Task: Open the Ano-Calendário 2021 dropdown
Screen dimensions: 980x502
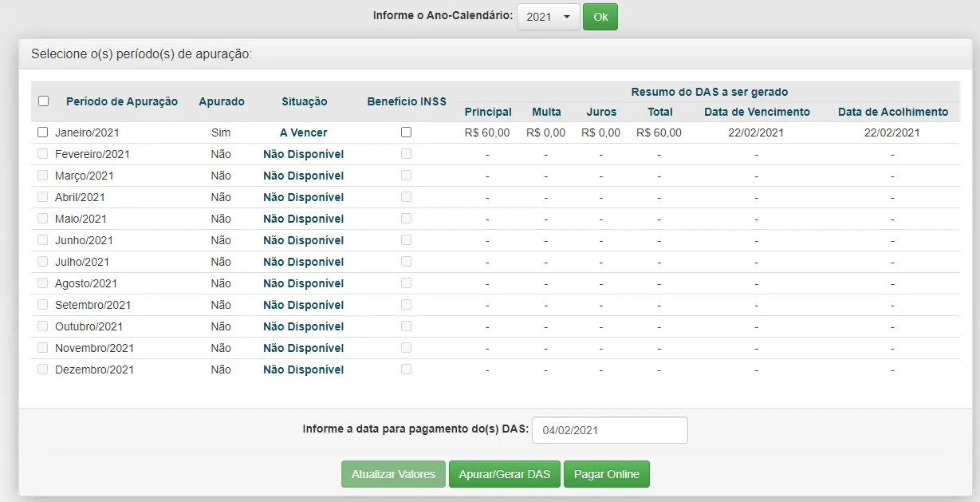Action: pos(548,17)
